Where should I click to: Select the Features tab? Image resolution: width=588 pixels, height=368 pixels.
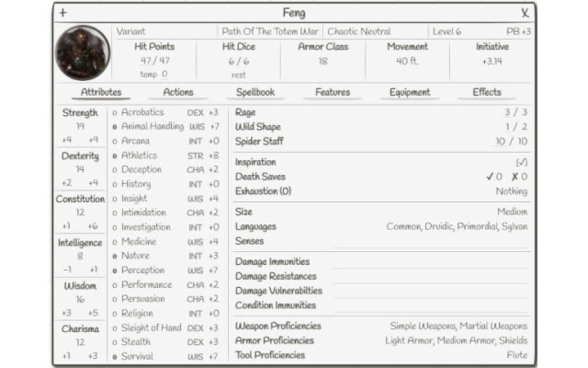(x=333, y=92)
